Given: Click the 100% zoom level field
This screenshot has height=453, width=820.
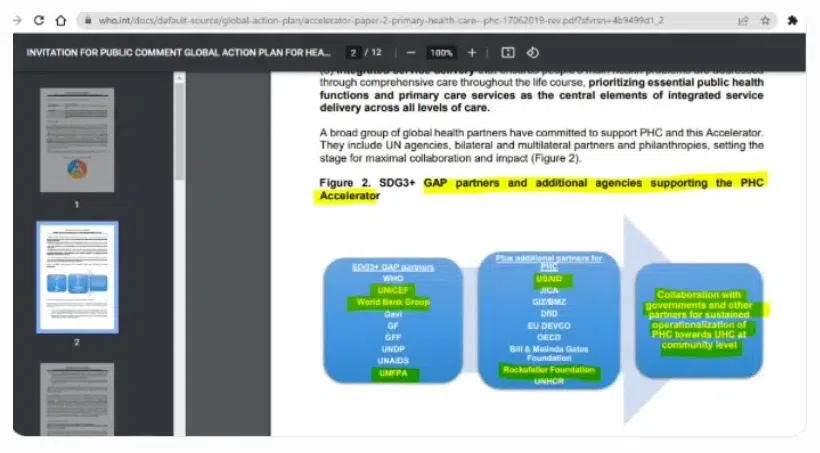Looking at the screenshot, I should coord(441,53).
